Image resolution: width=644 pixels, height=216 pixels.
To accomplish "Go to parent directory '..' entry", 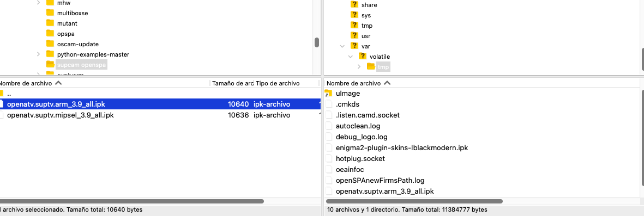I will 9,94.
